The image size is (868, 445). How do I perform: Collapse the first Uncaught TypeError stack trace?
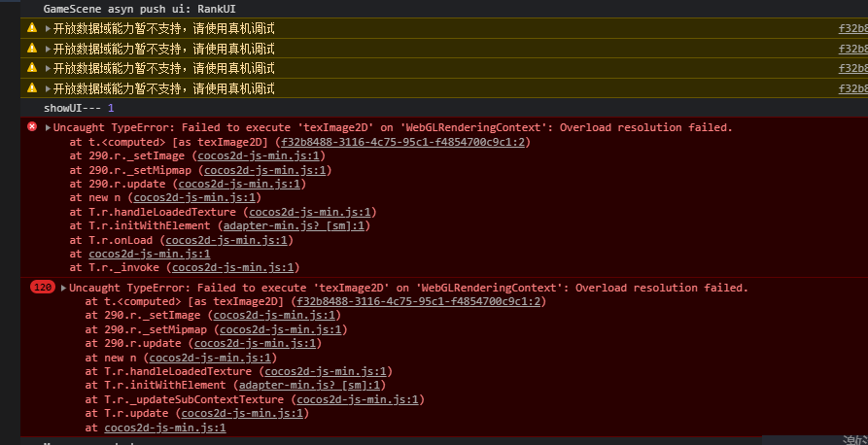[49, 127]
